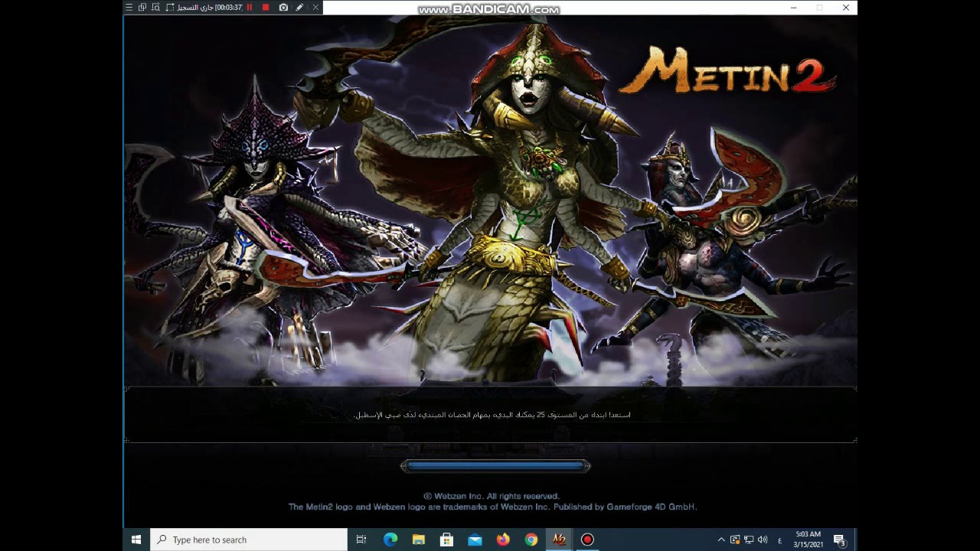Open File Explorer from the taskbar
This screenshot has height=551, width=980.
pyautogui.click(x=418, y=540)
